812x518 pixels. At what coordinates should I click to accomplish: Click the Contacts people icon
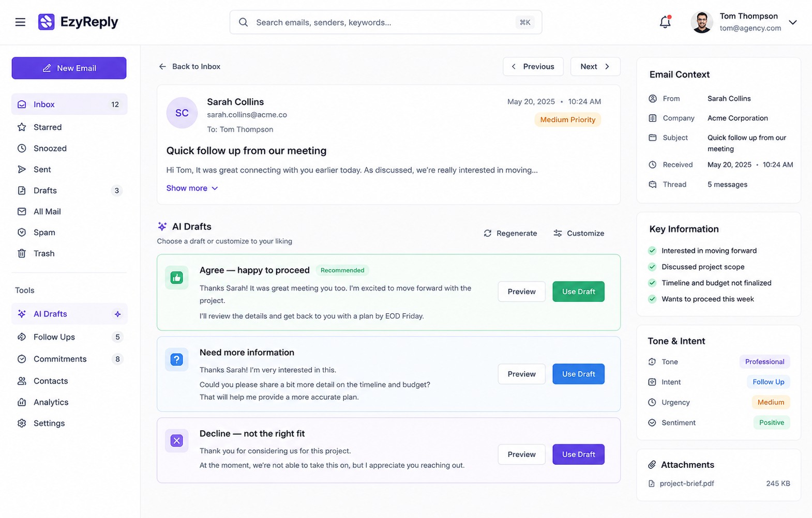22,381
